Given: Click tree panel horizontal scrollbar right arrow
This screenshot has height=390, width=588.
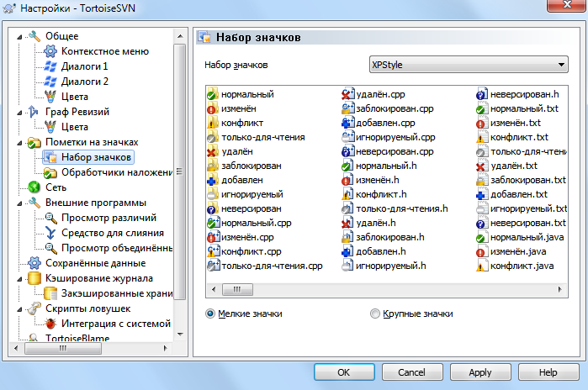Looking at the screenshot, I should pos(166,349).
